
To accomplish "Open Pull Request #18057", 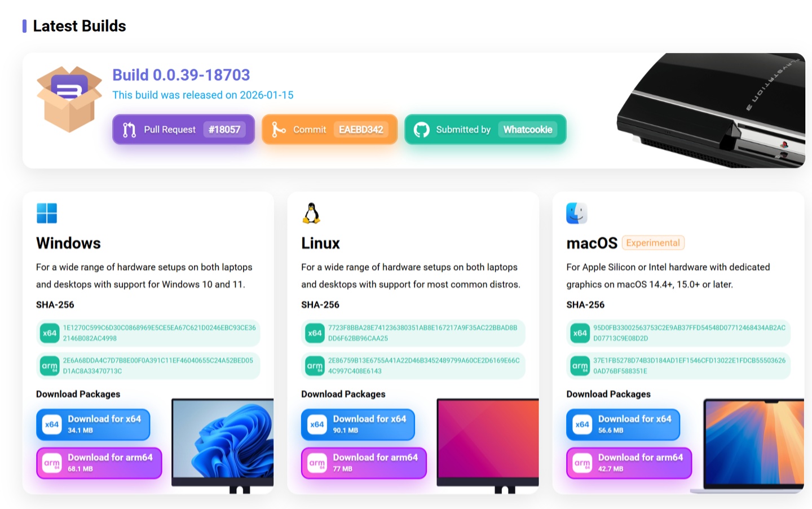I will [x=183, y=130].
